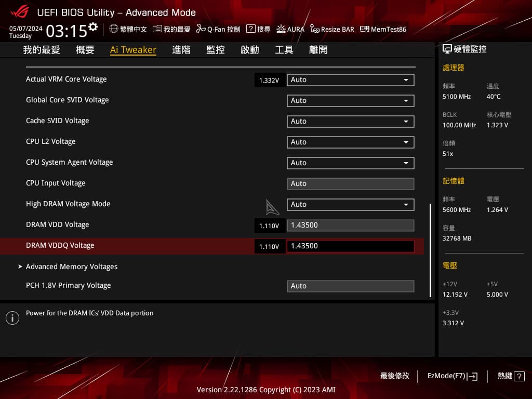
Task: Click 5.000 V reading
Action: coord(497,295)
